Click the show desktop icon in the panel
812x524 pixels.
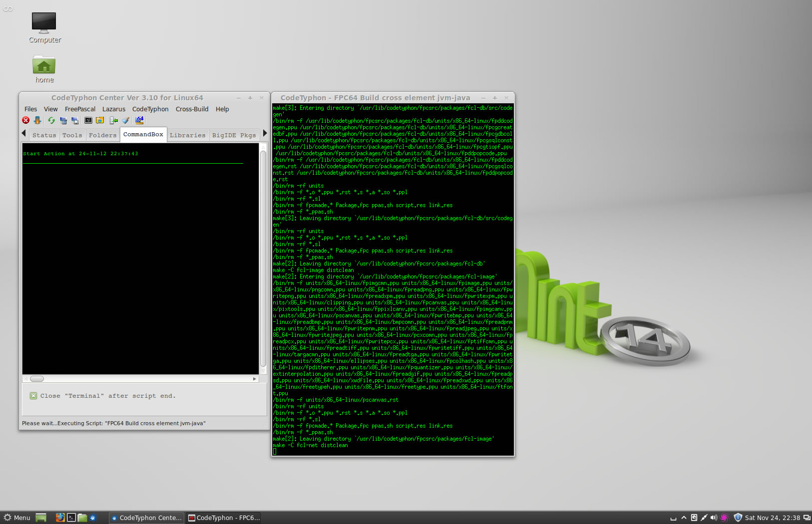41,518
